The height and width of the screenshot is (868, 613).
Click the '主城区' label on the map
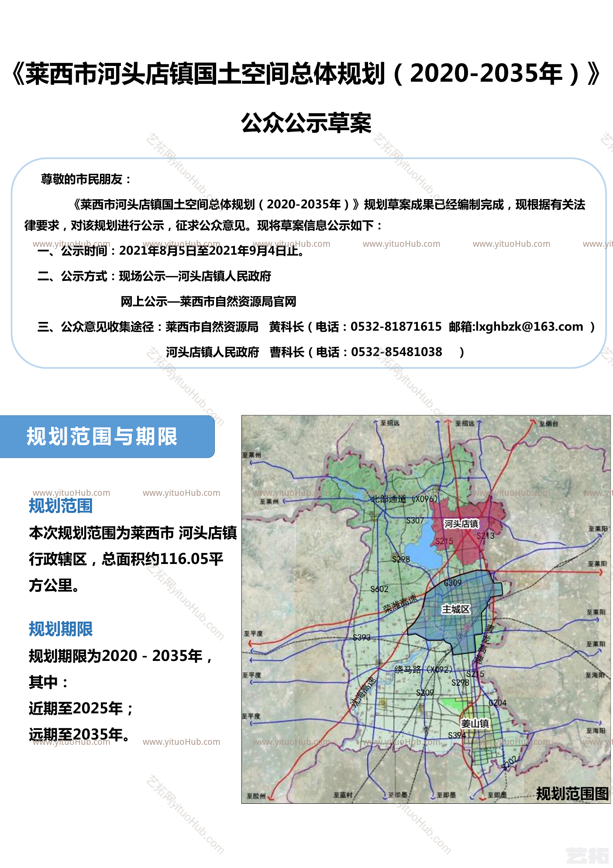pyautogui.click(x=456, y=609)
